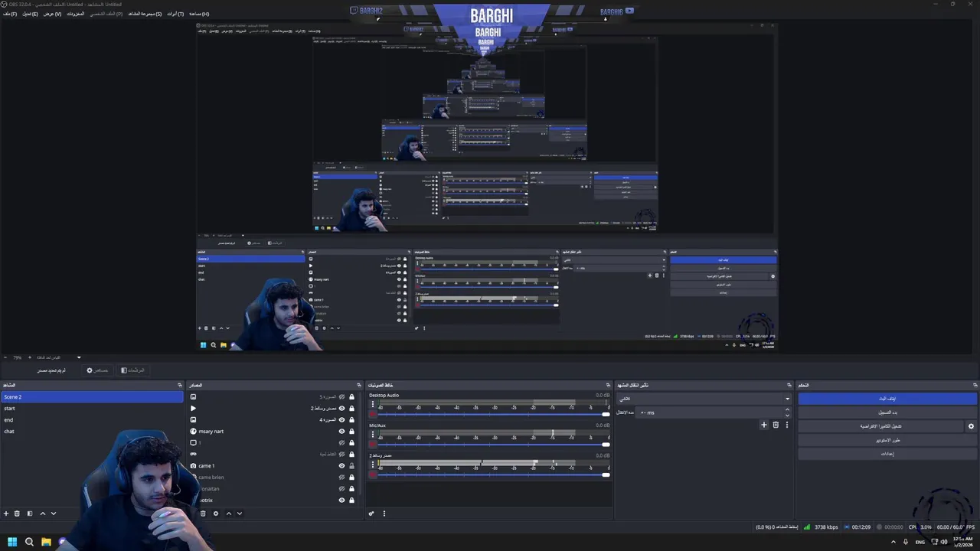Open File (F) menu
The width and height of the screenshot is (980, 551).
point(10,14)
